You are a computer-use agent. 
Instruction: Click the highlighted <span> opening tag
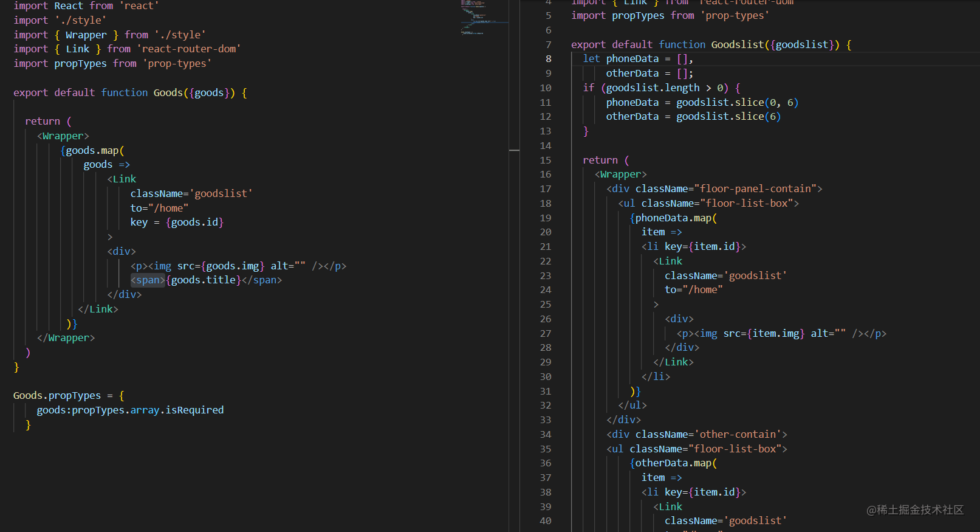click(148, 280)
